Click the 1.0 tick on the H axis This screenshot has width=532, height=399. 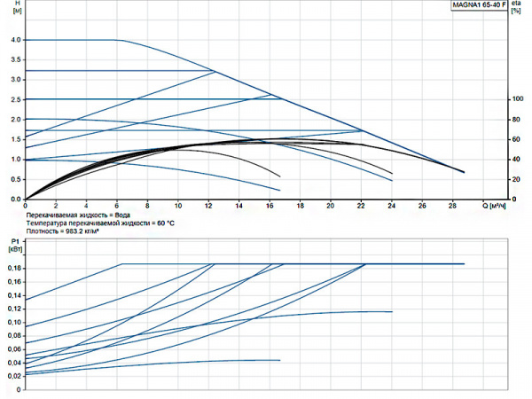coord(14,160)
